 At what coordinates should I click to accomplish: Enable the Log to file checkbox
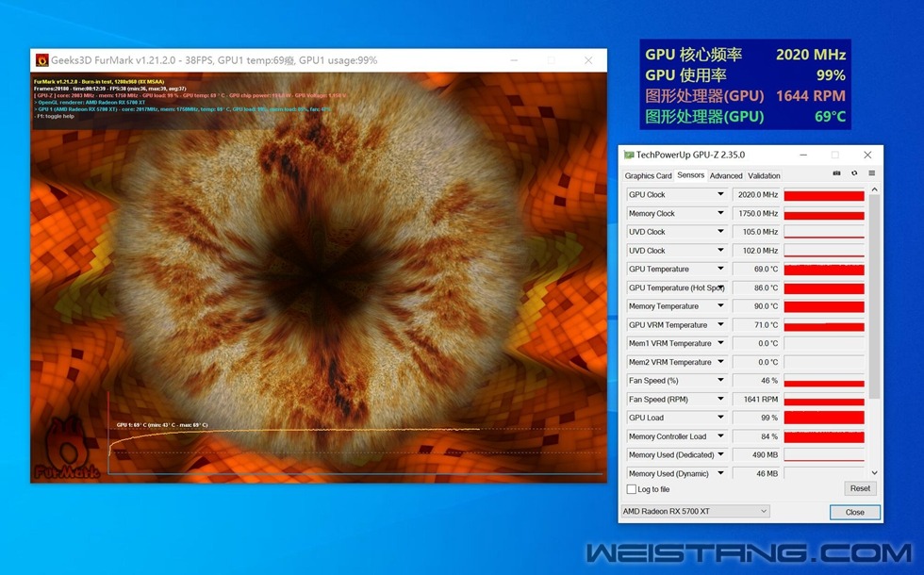pyautogui.click(x=632, y=489)
